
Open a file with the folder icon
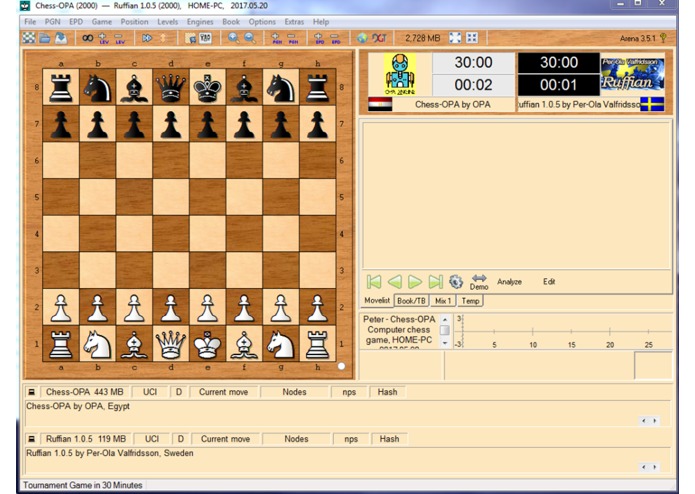[44, 38]
